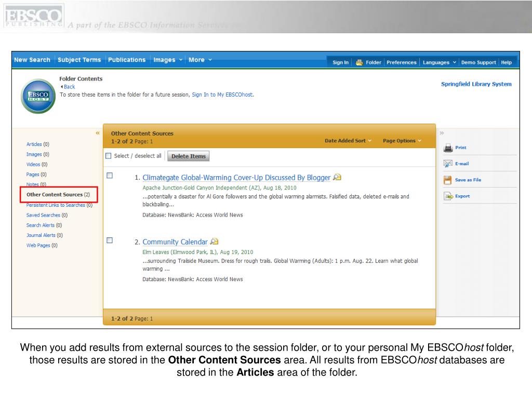Click the Other Content Sources heading in orange bar

[142, 134]
